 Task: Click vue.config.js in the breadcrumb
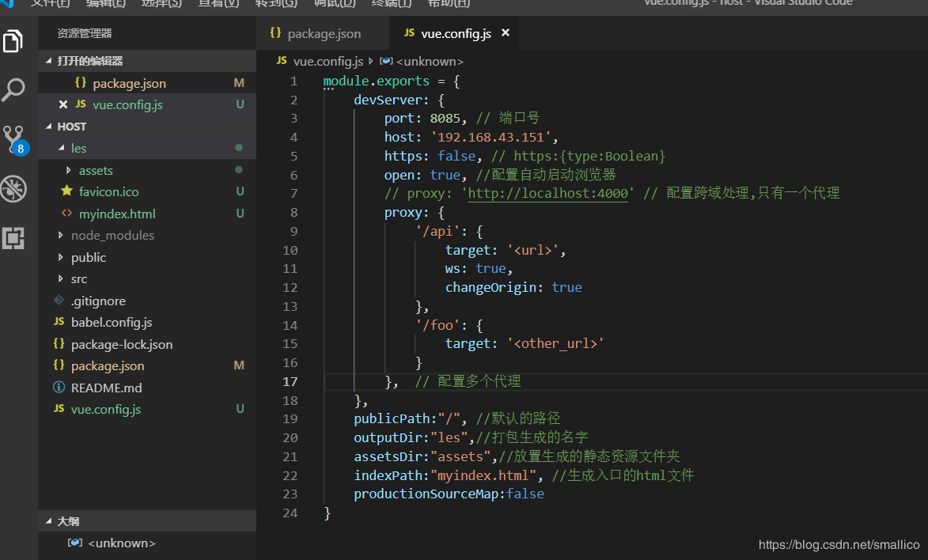[328, 61]
